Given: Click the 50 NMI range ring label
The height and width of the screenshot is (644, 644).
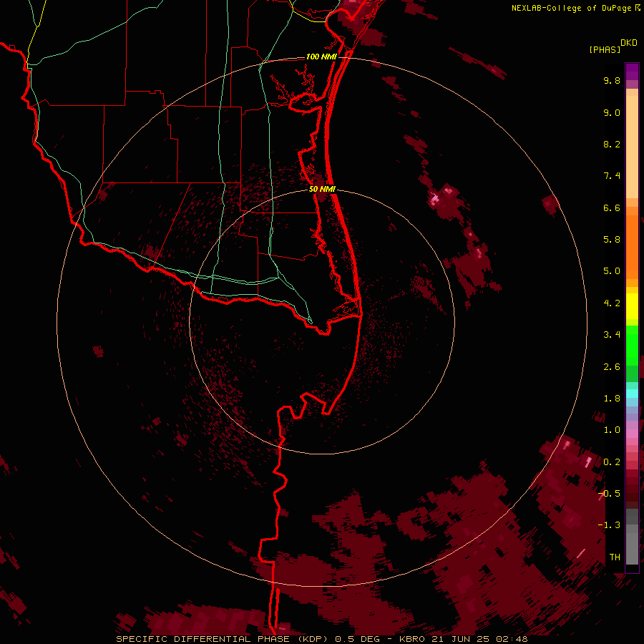Looking at the screenshot, I should 322,189.
